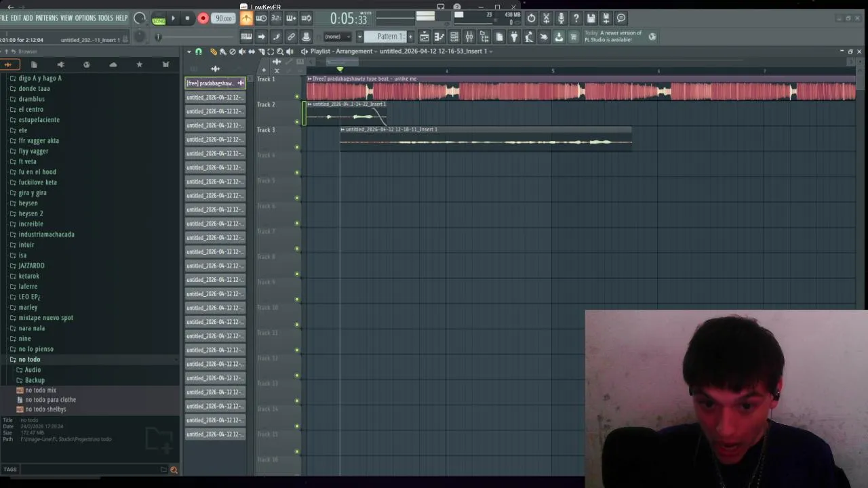Open the ADD menu
The image size is (868, 488).
tap(28, 18)
